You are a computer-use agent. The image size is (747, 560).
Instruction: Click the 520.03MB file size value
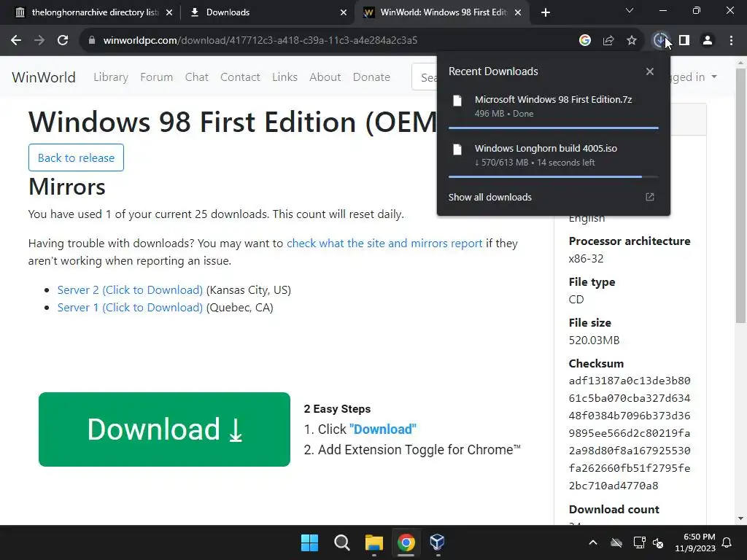click(594, 341)
